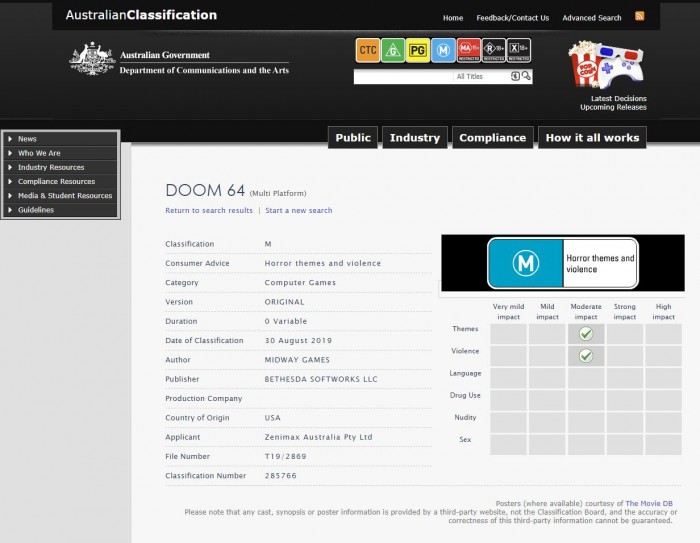Choose the blue M rating icon
Image resolution: width=700 pixels, height=543 pixels.
(x=443, y=50)
